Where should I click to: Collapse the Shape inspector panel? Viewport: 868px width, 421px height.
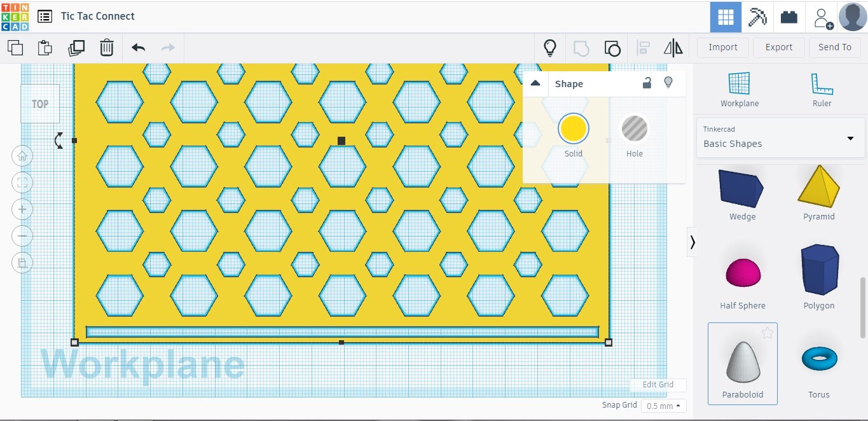(x=535, y=83)
